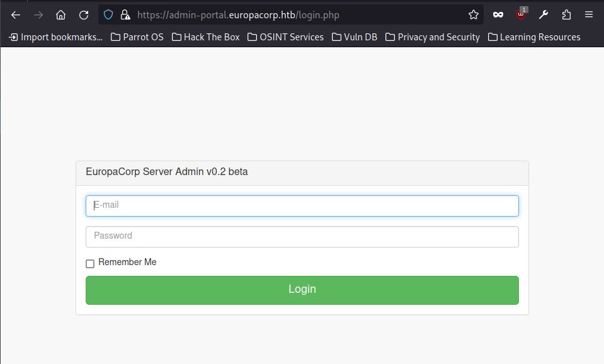This screenshot has width=604, height=364.
Task: Click into the Password field
Action: click(302, 236)
